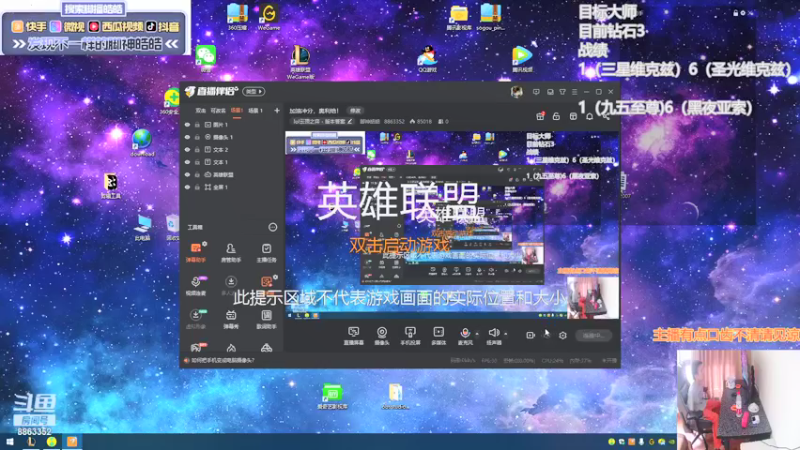Switch to the 场景 1 tab beside the plus
Screen dimensions: 800x450
pyautogui.click(x=255, y=110)
